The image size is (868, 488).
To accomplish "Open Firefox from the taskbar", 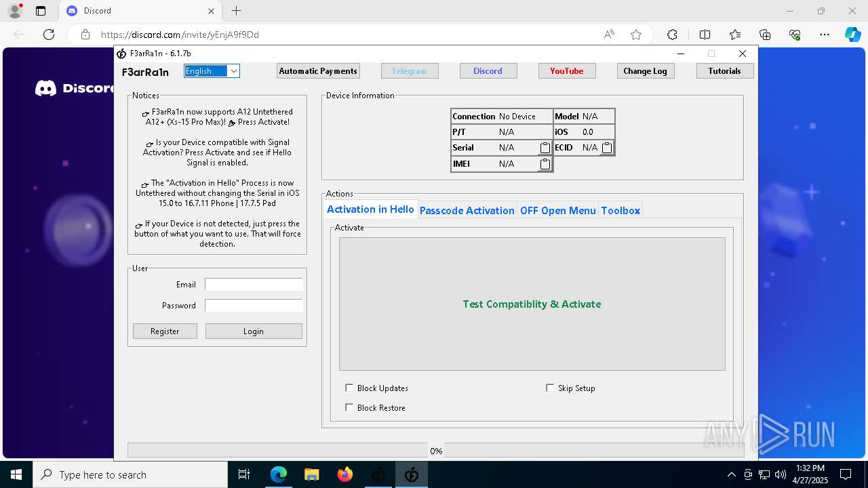I will click(x=344, y=474).
